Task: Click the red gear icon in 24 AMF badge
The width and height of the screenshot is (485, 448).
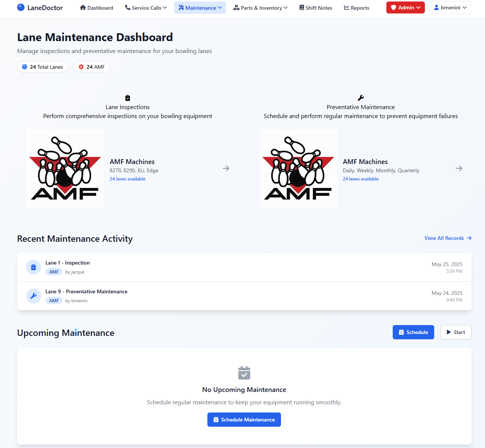Action: point(81,67)
